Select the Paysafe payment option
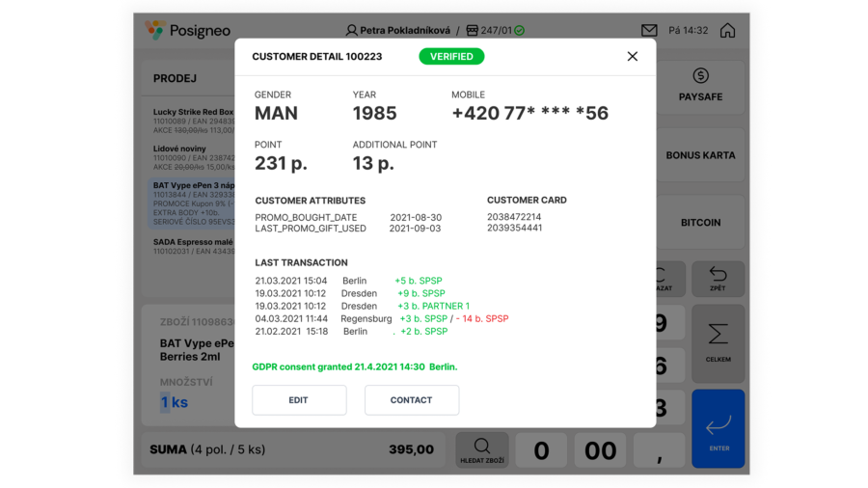Image resolution: width=868 pixels, height=488 pixels. click(x=700, y=86)
